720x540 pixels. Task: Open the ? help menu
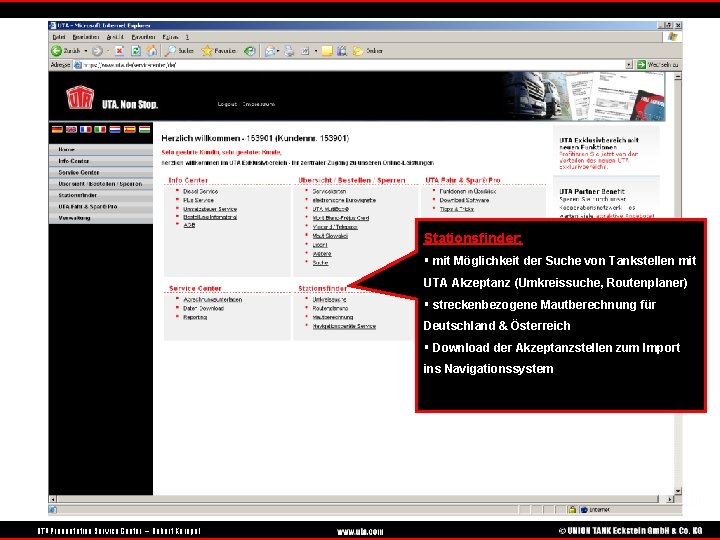[187, 37]
